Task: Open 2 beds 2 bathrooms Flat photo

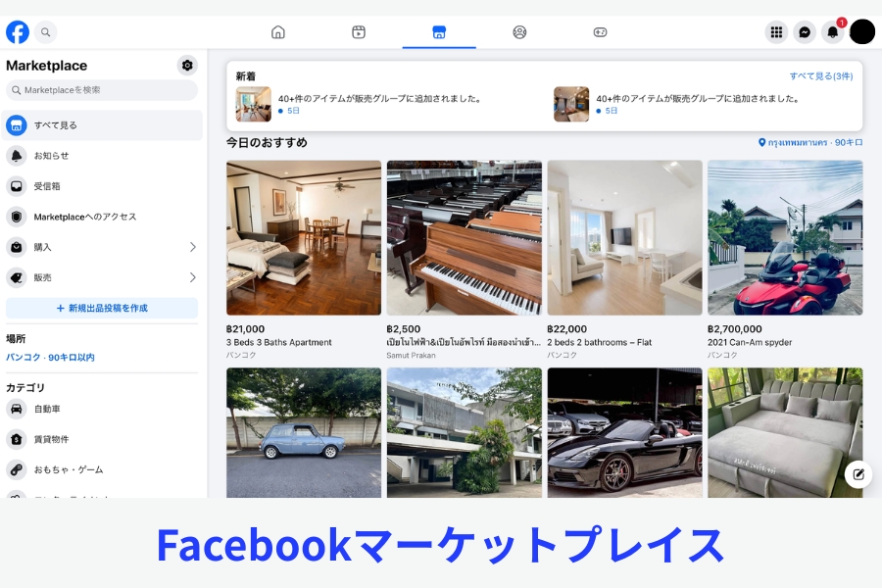Action: pos(624,237)
